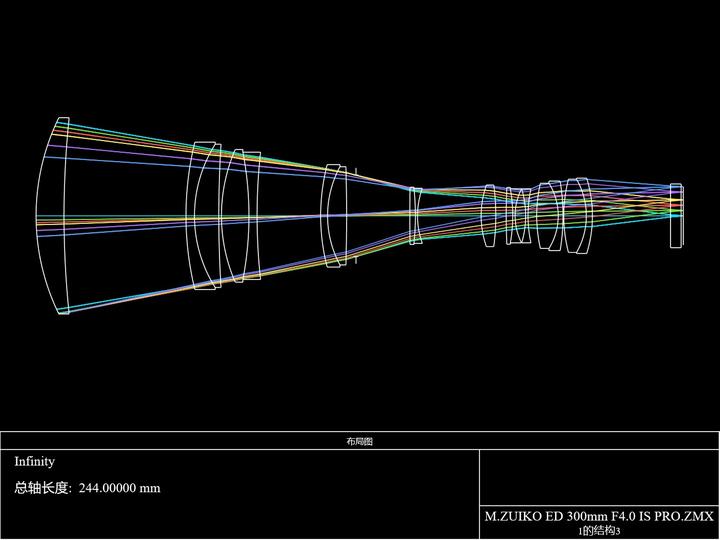Click the image sensor plane element at right
720x540 pixels.
click(676, 216)
